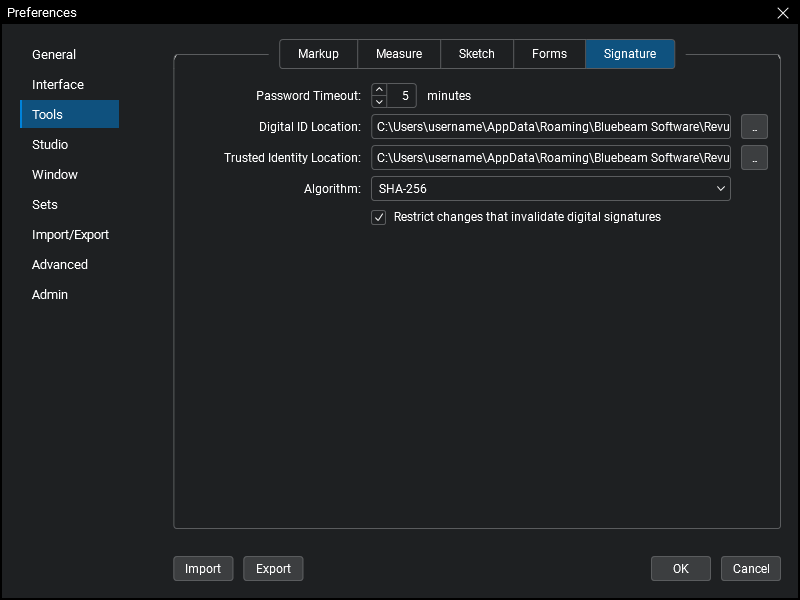Increase Password Timeout with the up arrow
The height and width of the screenshot is (600, 800).
point(379,90)
